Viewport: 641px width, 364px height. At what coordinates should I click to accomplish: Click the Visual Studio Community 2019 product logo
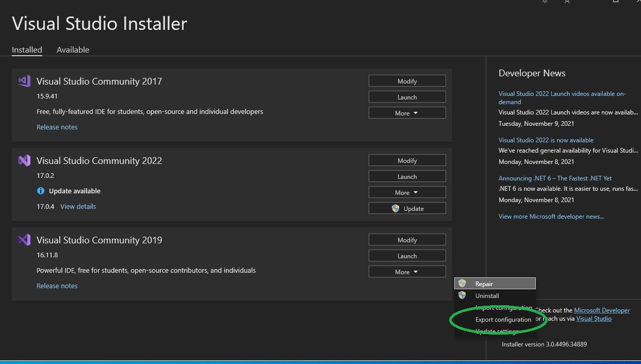coord(24,240)
